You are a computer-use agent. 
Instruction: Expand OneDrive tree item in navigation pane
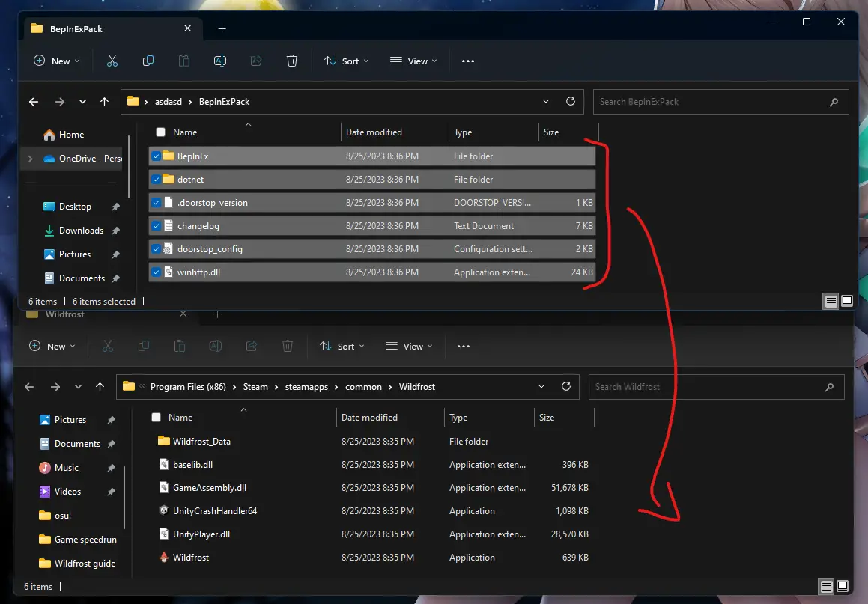(31, 159)
